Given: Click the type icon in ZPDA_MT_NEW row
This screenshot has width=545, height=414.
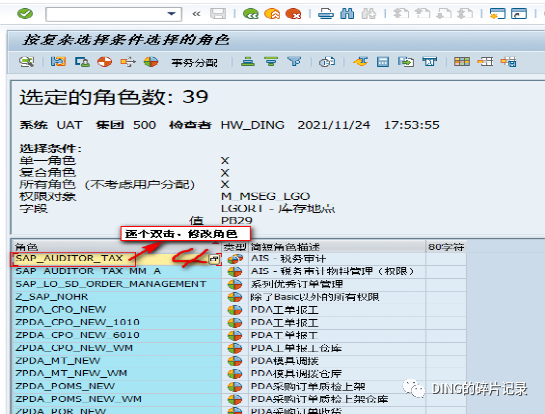Looking at the screenshot, I should (x=235, y=361).
